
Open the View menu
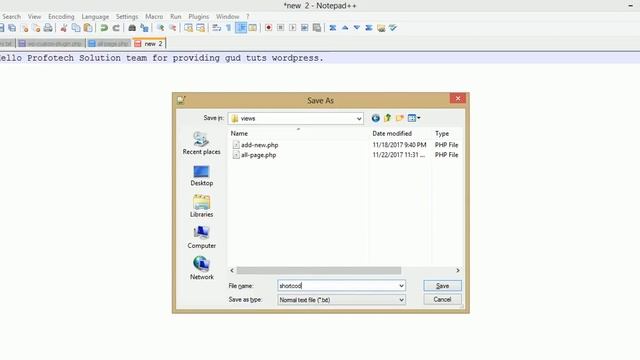click(x=34, y=17)
